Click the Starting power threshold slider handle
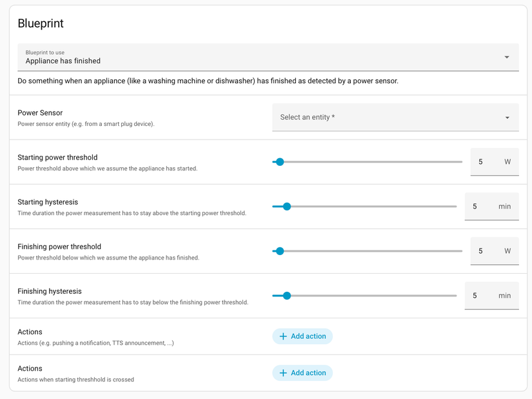This screenshot has width=532, height=399. (x=279, y=161)
